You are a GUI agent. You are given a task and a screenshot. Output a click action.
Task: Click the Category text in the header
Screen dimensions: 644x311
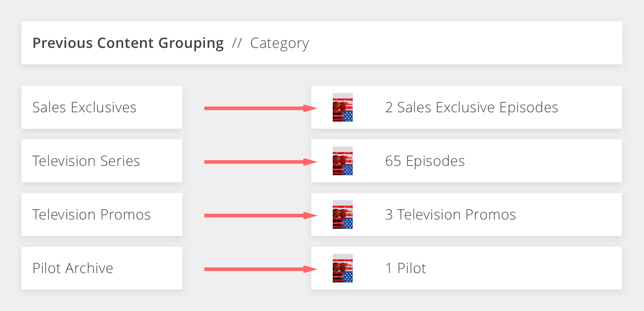coord(279,43)
